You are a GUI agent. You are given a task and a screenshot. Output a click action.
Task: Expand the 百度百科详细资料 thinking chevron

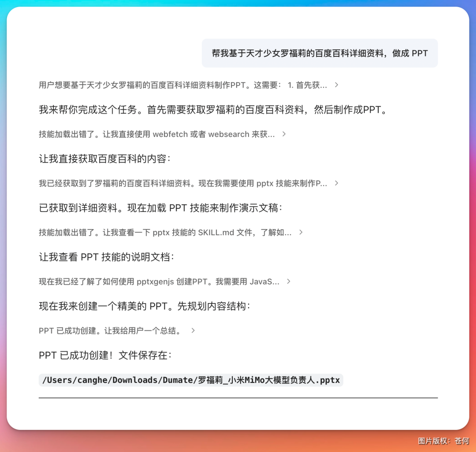point(336,183)
